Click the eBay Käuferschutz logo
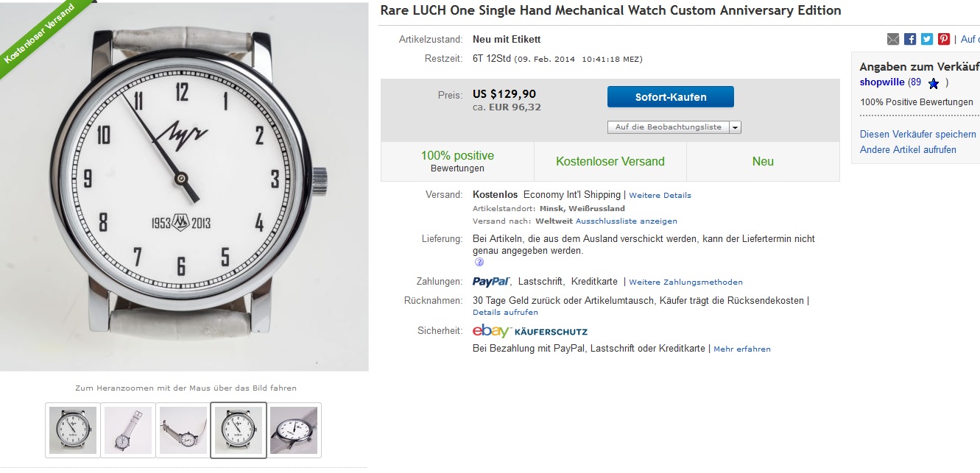 click(x=530, y=331)
